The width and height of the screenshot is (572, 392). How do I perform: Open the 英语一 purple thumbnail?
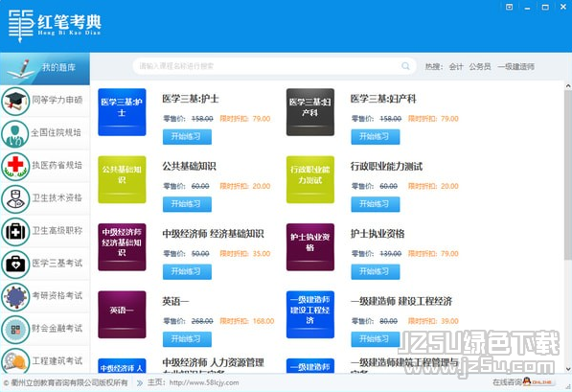(122, 314)
